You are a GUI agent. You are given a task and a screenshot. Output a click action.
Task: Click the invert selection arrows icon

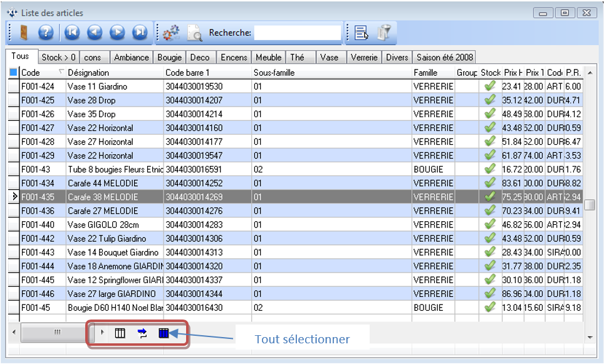point(142,333)
